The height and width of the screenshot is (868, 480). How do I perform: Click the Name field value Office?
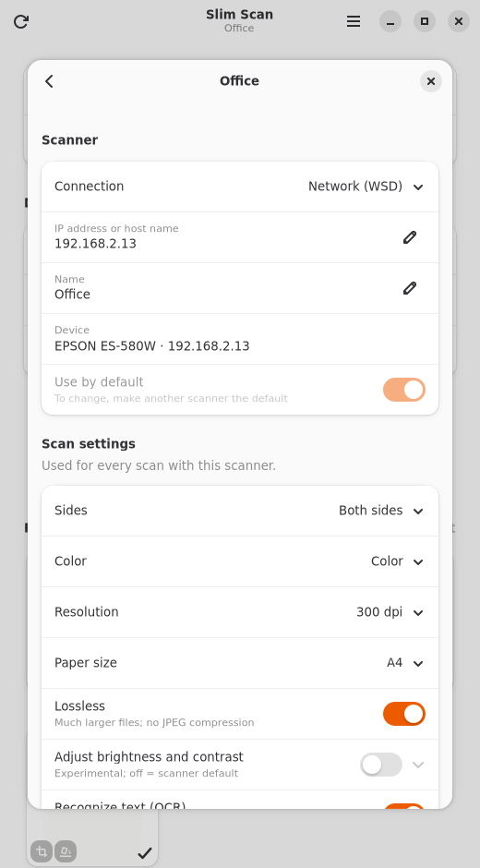[x=72, y=294]
